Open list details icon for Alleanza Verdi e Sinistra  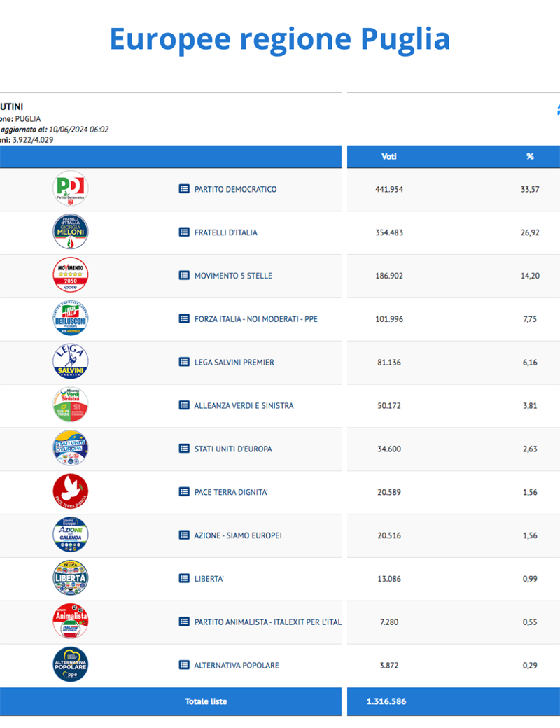pos(184,405)
